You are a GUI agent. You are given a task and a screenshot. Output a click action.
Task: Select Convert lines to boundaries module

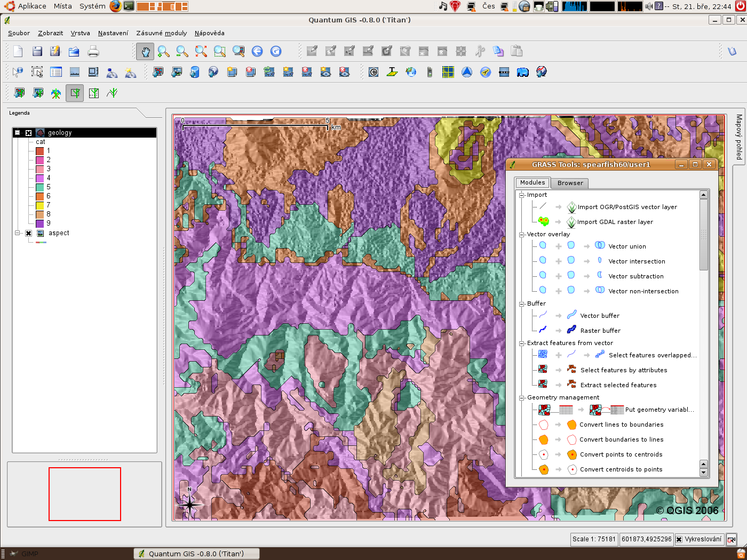click(x=622, y=425)
